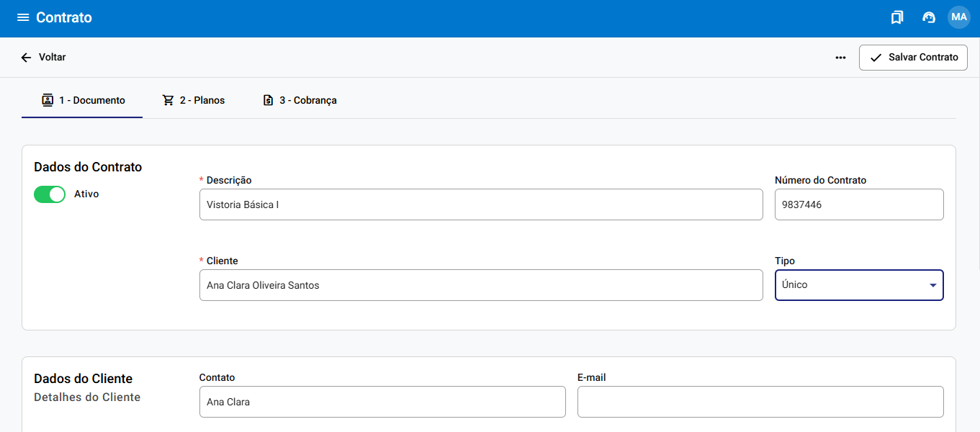Open the support headset icon

928,18
